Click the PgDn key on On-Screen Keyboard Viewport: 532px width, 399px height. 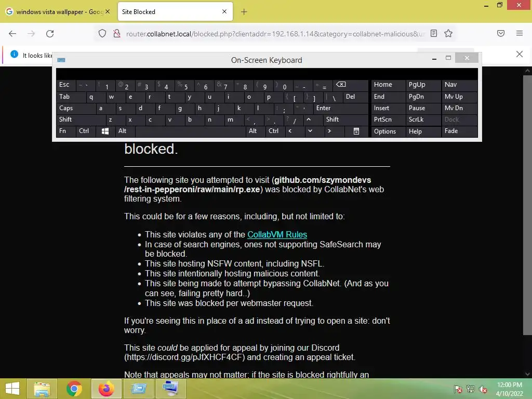coord(423,97)
